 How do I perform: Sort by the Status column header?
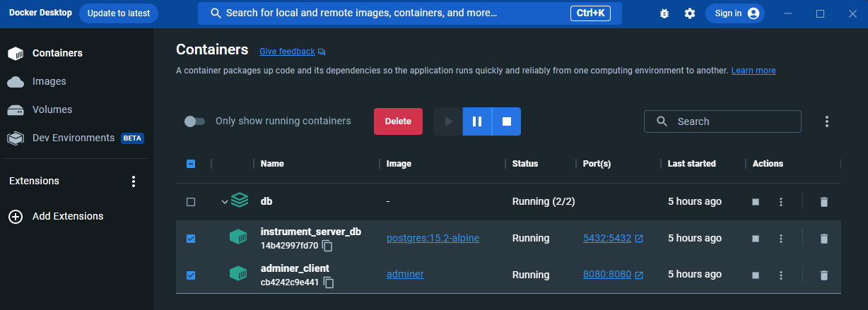coord(525,164)
